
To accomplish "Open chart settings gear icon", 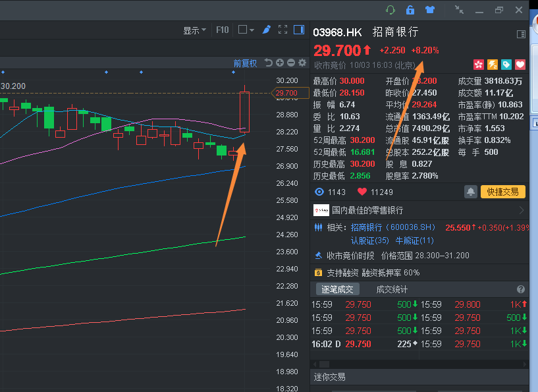I will click(x=302, y=63).
